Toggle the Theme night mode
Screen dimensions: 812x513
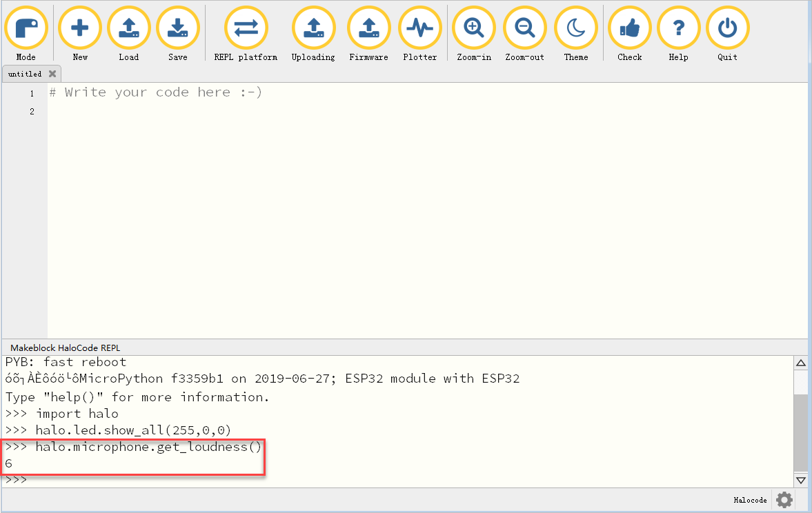[x=575, y=28]
